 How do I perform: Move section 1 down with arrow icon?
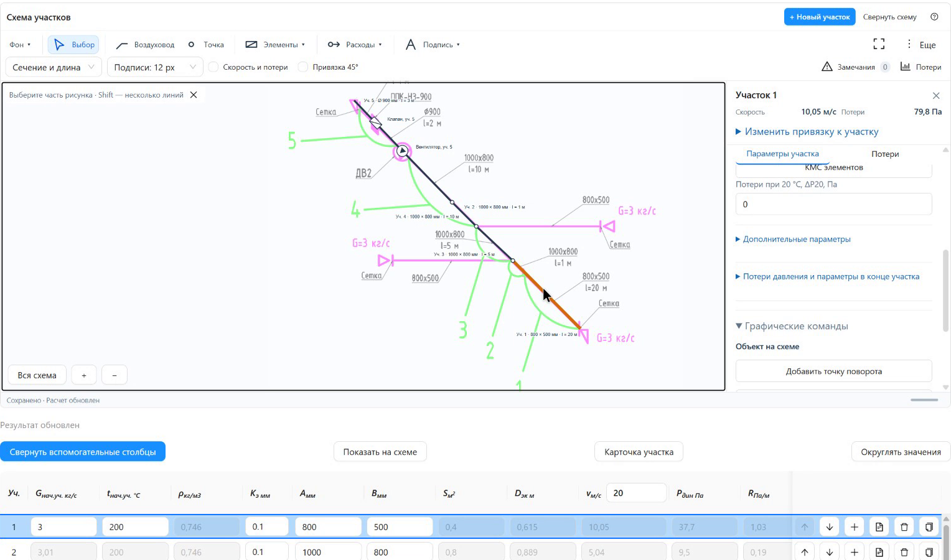pyautogui.click(x=830, y=527)
